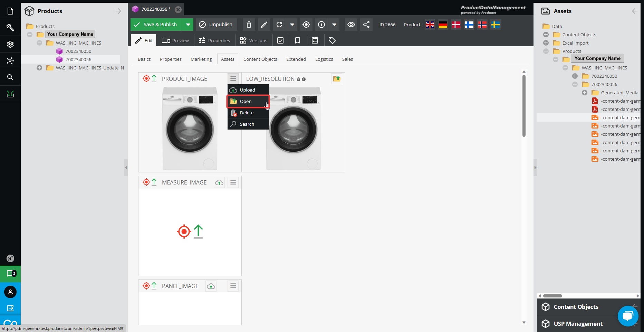Viewport: 644px width, 332px height.
Task: Open the notifications chat icon with badge
Action: [10, 274]
